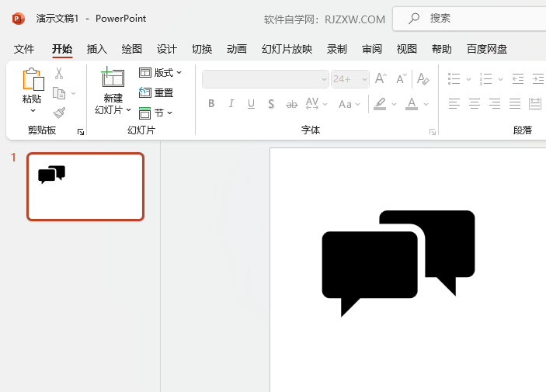Viewport: 546px width, 392px height.
Task: Toggle Underline formatting
Action: tap(251, 103)
